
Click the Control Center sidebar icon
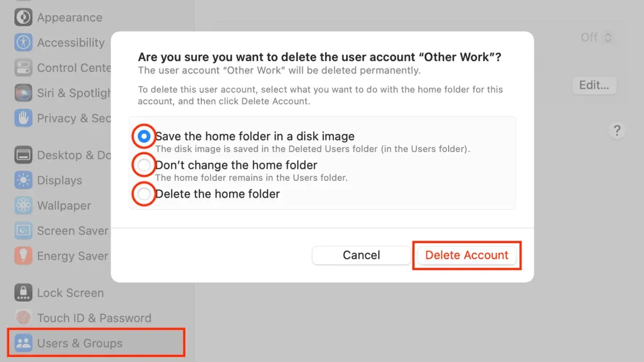[x=23, y=68]
